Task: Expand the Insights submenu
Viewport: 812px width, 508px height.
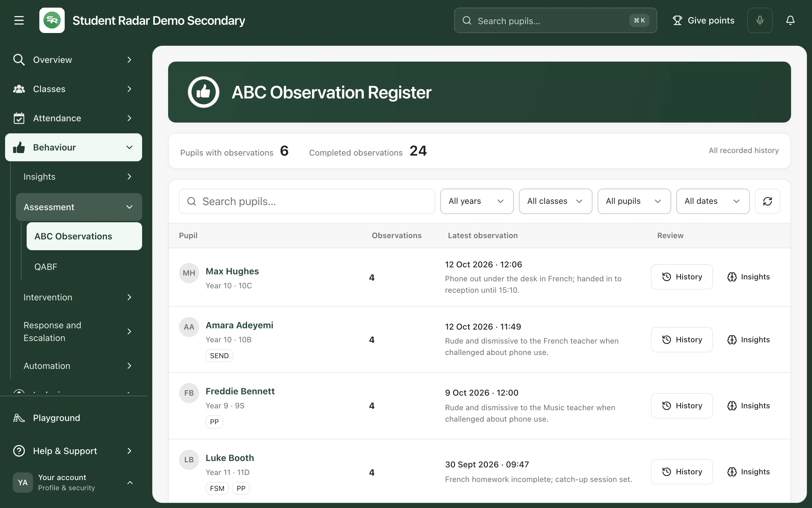Action: pyautogui.click(x=129, y=177)
